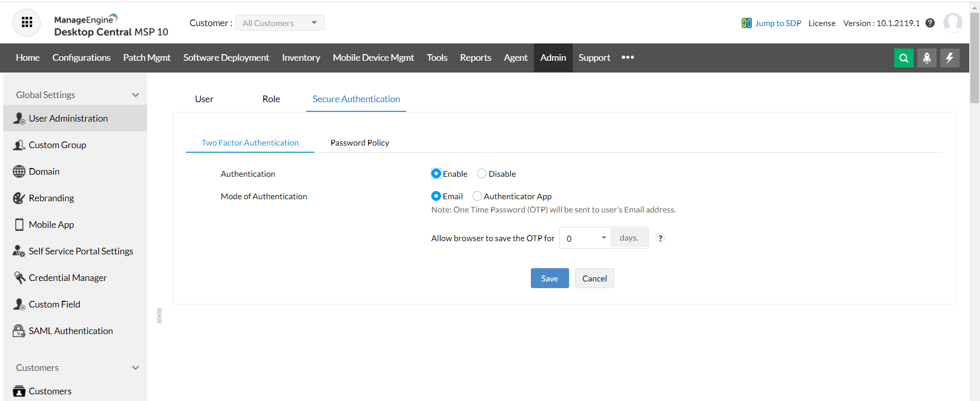
Task: Click the Custom Field sidebar icon
Action: coord(19,304)
